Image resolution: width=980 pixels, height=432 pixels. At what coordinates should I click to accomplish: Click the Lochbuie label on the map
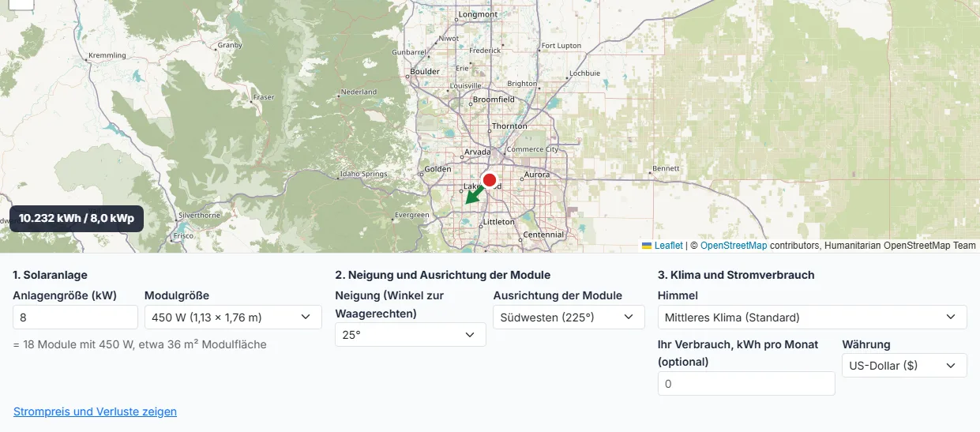[585, 73]
